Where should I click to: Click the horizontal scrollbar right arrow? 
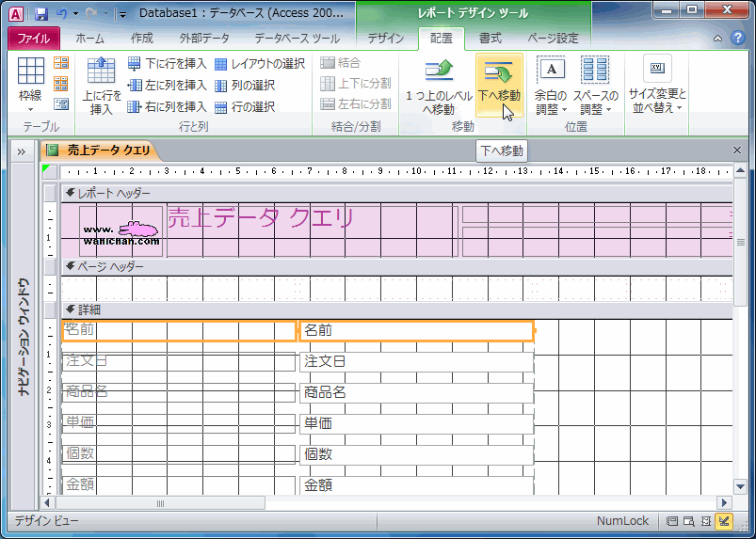click(x=724, y=503)
